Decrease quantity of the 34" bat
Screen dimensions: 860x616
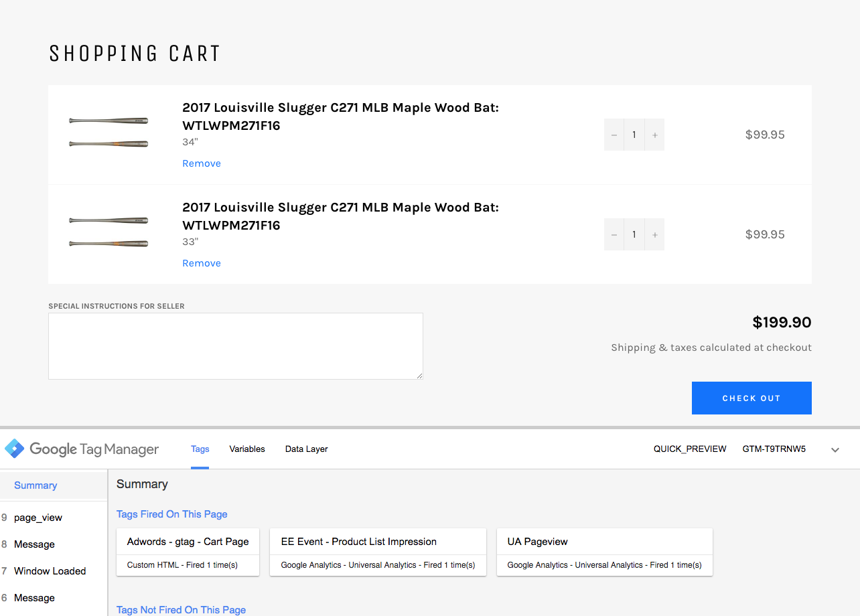point(614,135)
